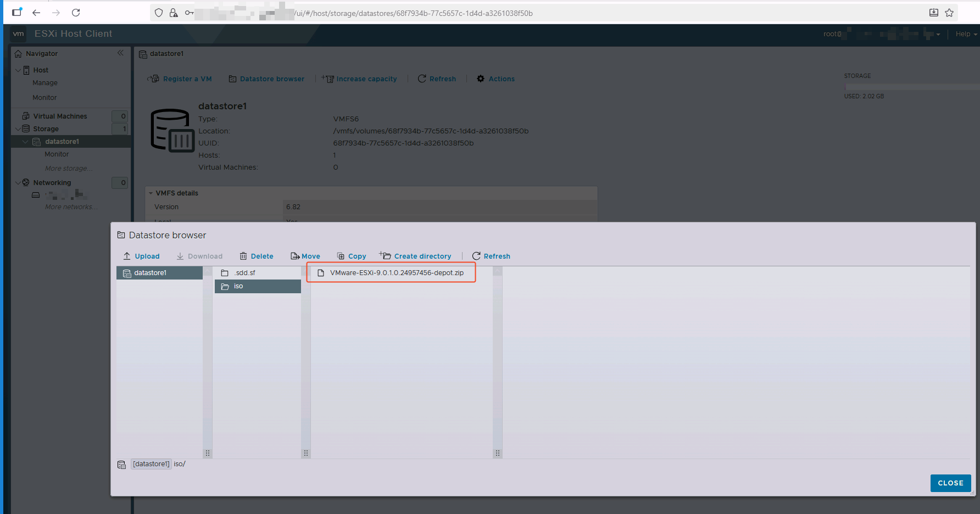
Task: Collapse the Storage tree in Navigator
Action: pos(18,128)
